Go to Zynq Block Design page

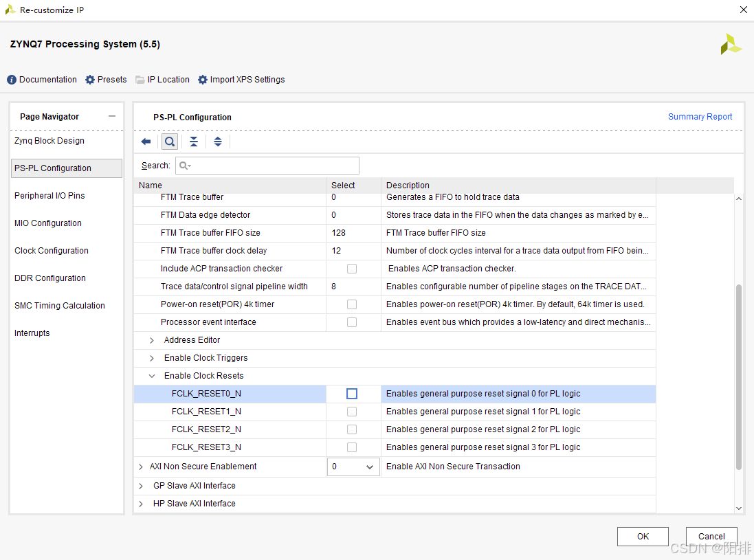coord(49,141)
